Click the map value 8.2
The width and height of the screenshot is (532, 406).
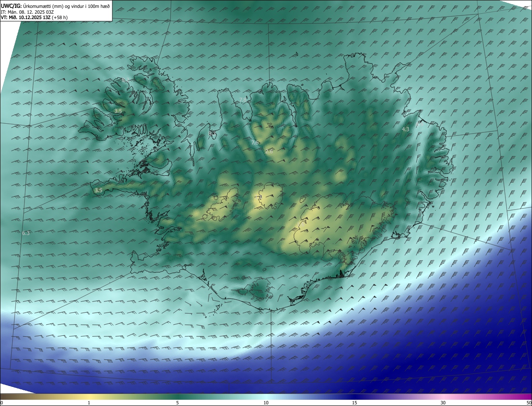pyautogui.click(x=126, y=80)
